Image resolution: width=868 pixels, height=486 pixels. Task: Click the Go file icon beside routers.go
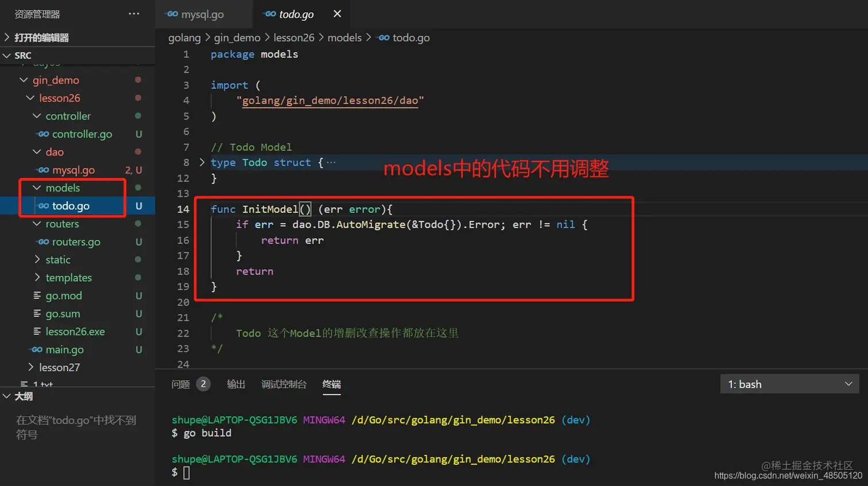coord(43,242)
